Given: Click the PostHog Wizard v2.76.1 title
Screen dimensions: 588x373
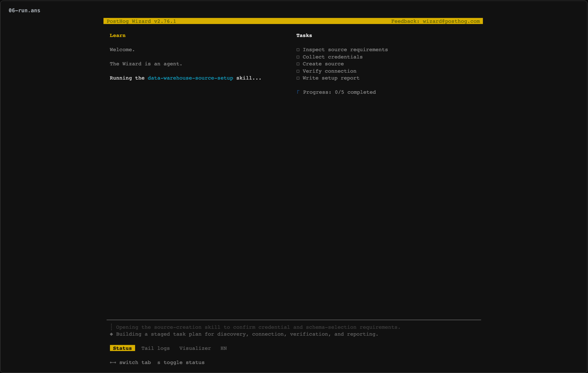Looking at the screenshot, I should click(142, 21).
